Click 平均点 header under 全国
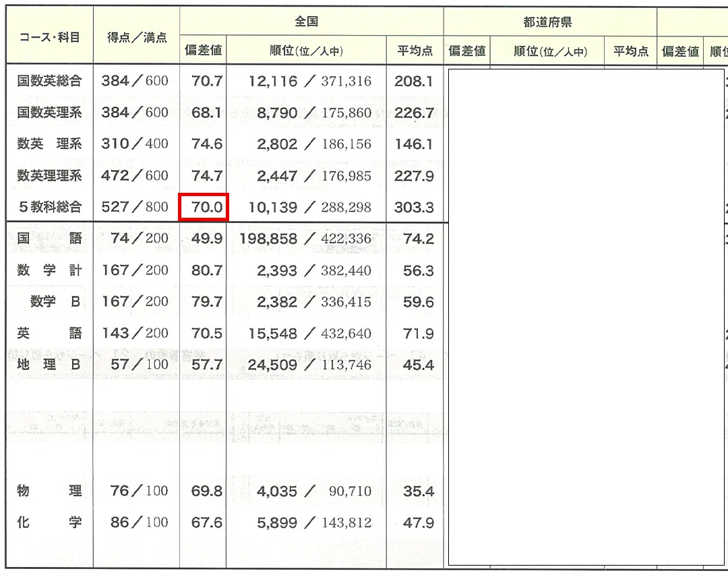This screenshot has width=728, height=573. click(415, 51)
